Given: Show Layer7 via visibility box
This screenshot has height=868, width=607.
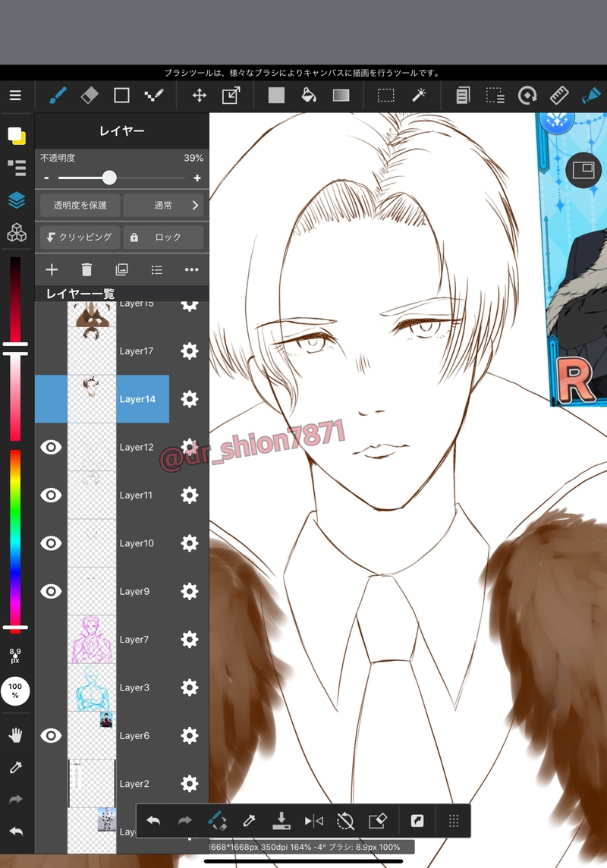Looking at the screenshot, I should click(x=51, y=640).
